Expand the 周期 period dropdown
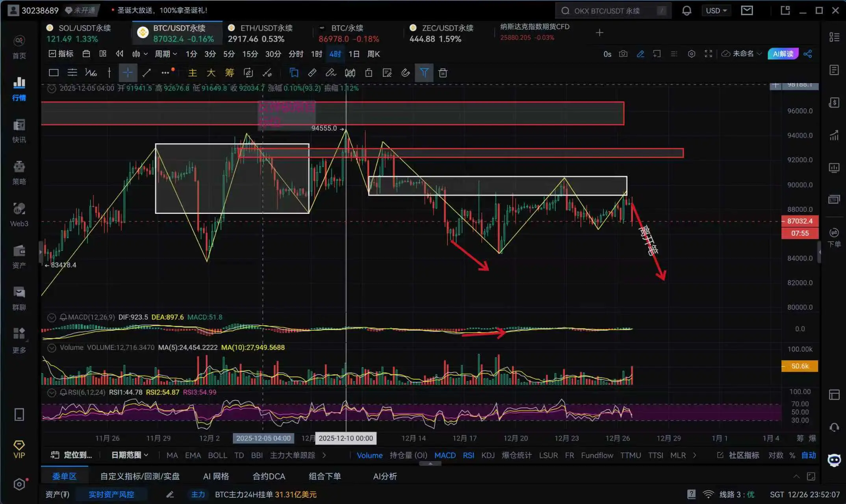The height and width of the screenshot is (504, 846). 166,54
